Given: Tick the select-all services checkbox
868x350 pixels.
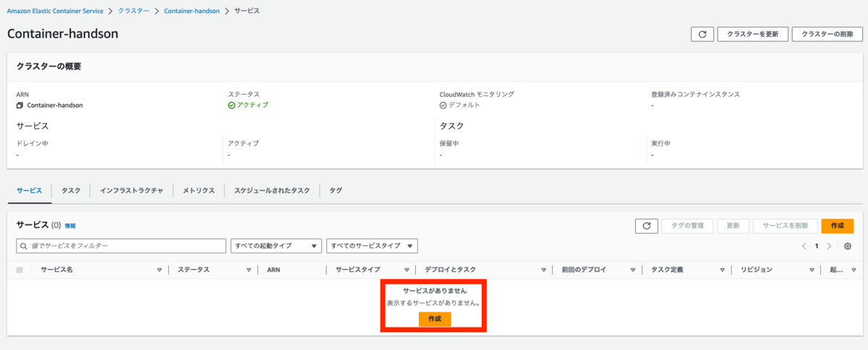Looking at the screenshot, I should (x=20, y=270).
